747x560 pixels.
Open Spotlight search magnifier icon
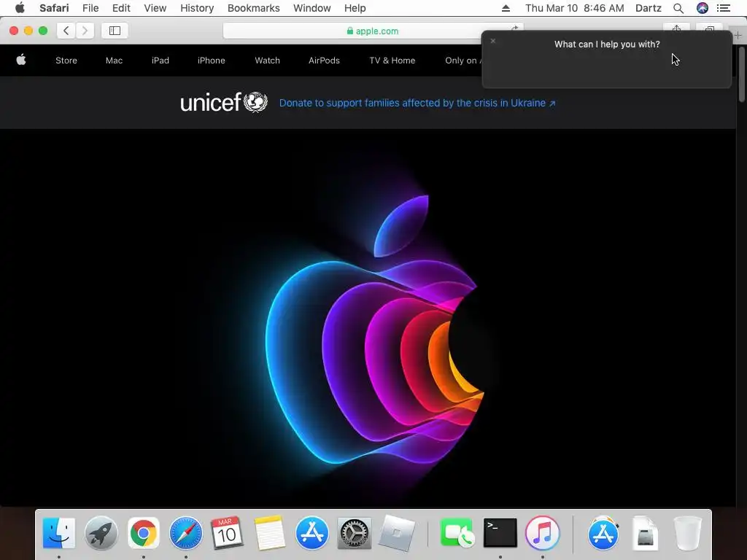[x=678, y=8]
